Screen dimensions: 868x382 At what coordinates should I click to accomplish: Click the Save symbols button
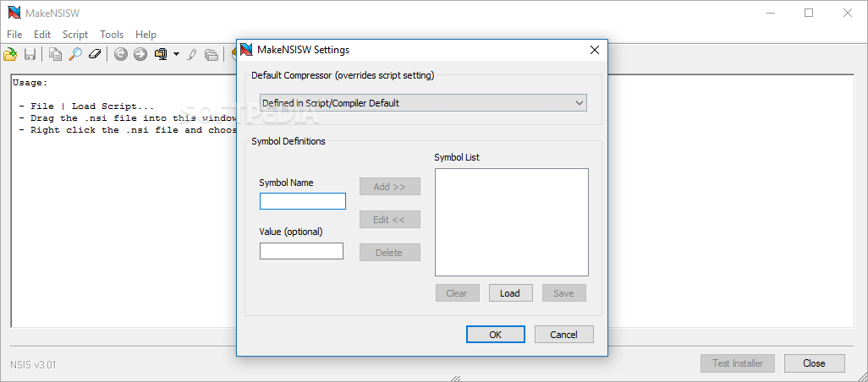click(x=564, y=293)
